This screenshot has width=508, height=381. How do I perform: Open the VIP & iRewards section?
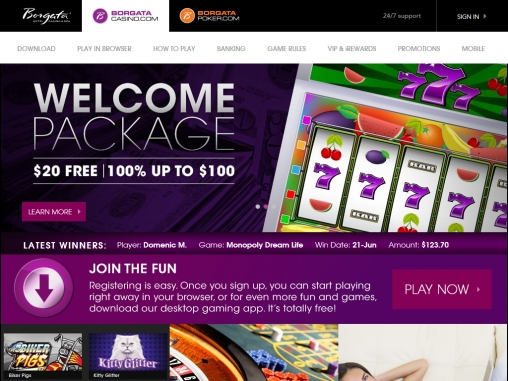click(x=352, y=49)
